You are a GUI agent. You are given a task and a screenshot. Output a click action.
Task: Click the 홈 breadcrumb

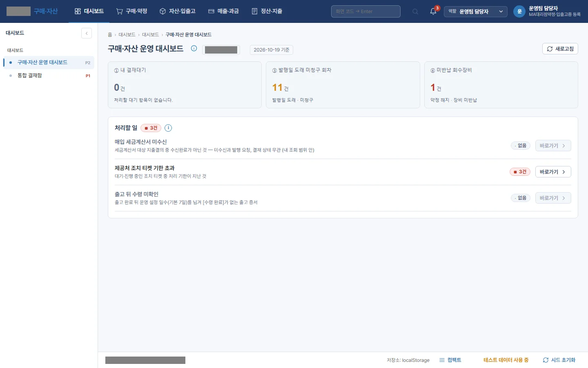tap(110, 35)
